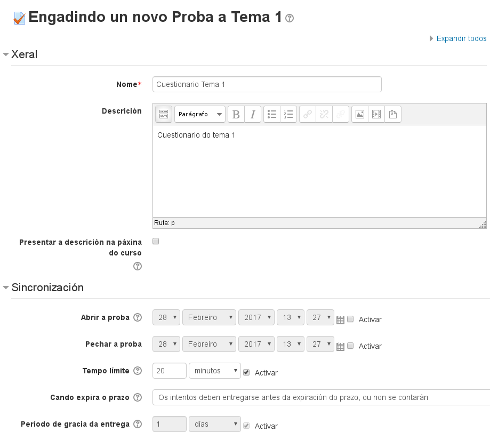This screenshot has height=448, width=490.
Task: Open the minutos unit dropdown beside Tempo límite
Action: (214, 370)
